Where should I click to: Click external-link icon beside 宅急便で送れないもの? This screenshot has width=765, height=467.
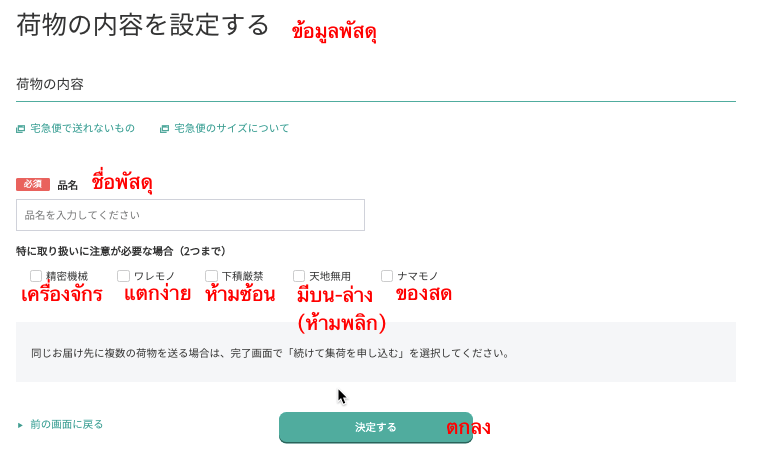[20, 129]
